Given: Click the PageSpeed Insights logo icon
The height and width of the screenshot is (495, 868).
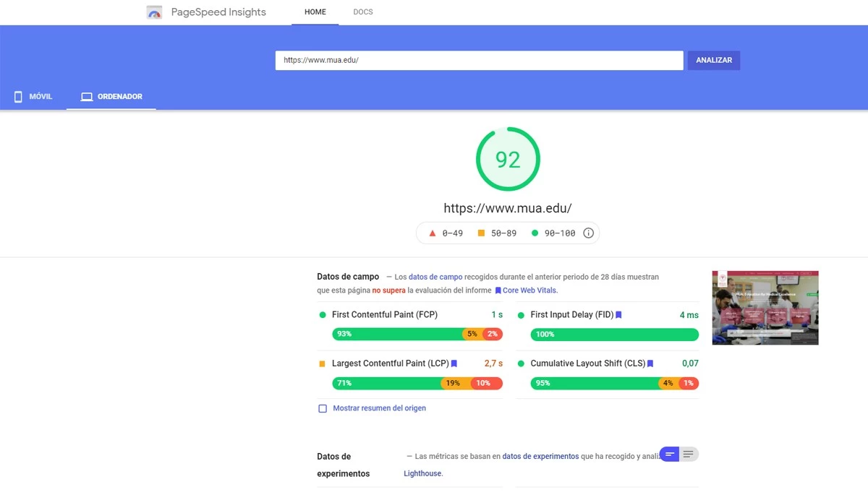Looking at the screenshot, I should 154,12.
